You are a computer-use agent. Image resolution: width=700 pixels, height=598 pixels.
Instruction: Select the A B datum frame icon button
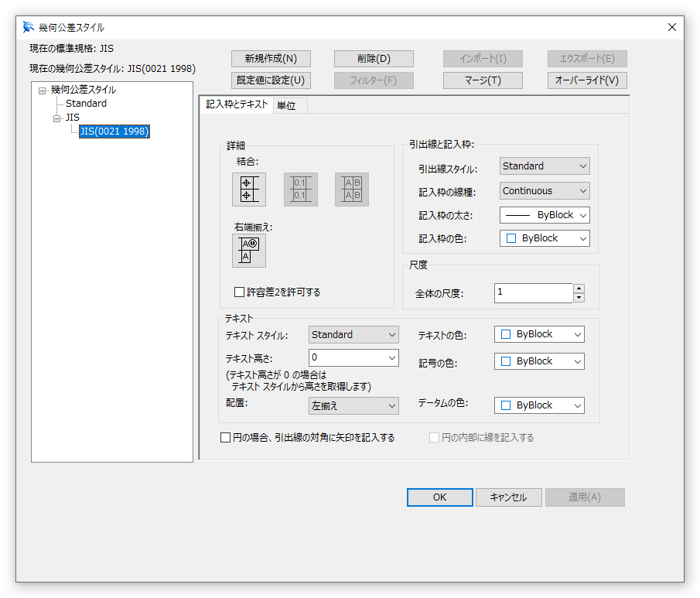click(352, 189)
